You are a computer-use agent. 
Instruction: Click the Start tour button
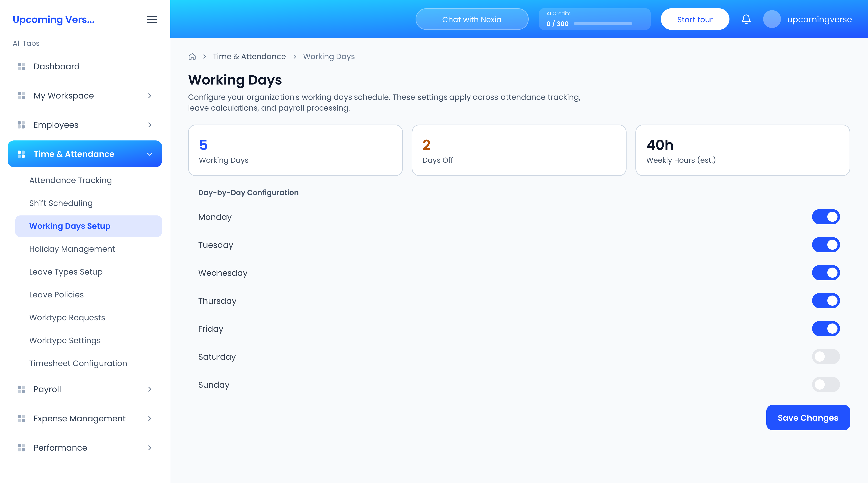pyautogui.click(x=695, y=19)
